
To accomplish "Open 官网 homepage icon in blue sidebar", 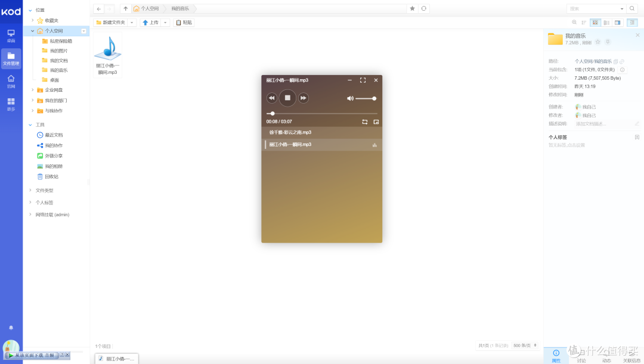I will pos(11,82).
